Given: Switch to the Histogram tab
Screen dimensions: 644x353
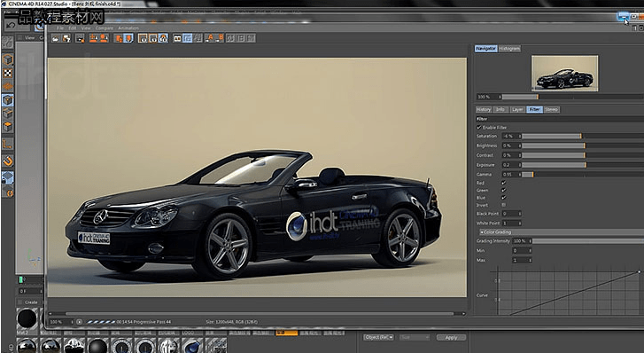Looking at the screenshot, I should click(x=509, y=49).
